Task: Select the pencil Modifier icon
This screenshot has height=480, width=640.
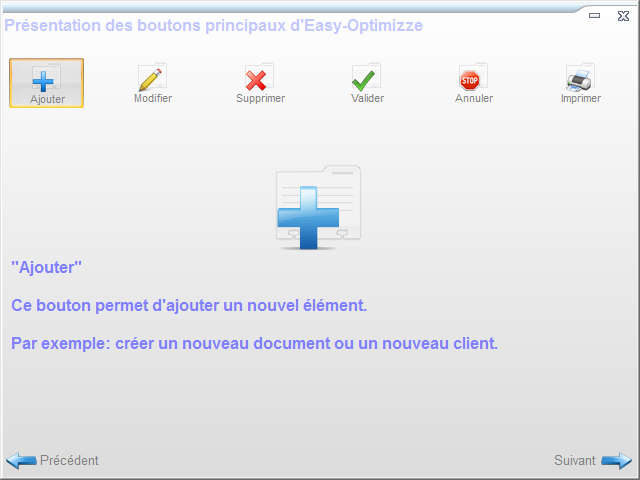Action: pyautogui.click(x=152, y=78)
